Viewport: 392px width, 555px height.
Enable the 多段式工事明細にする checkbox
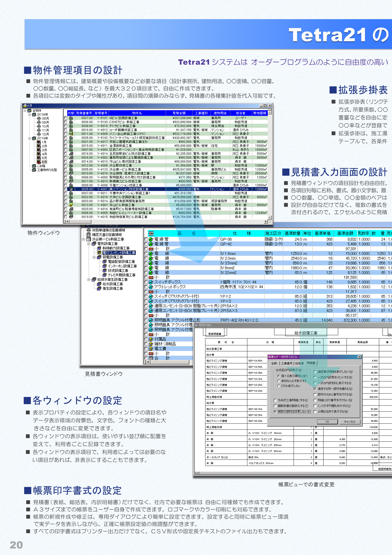pos(275,401)
